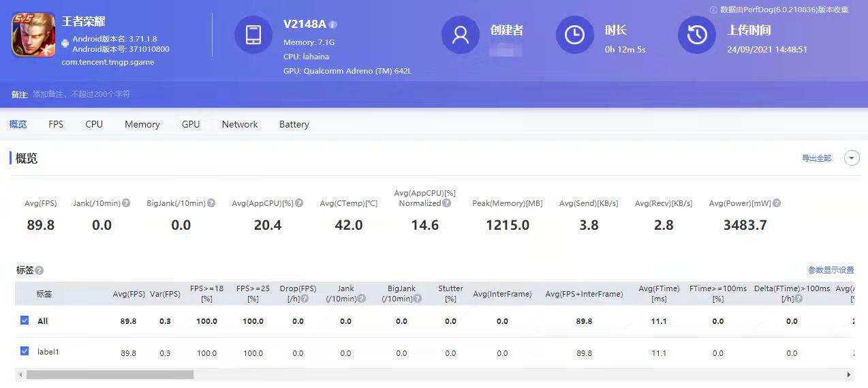Toggle the All row checkbox
This screenshot has height=388, width=868.
(25, 320)
